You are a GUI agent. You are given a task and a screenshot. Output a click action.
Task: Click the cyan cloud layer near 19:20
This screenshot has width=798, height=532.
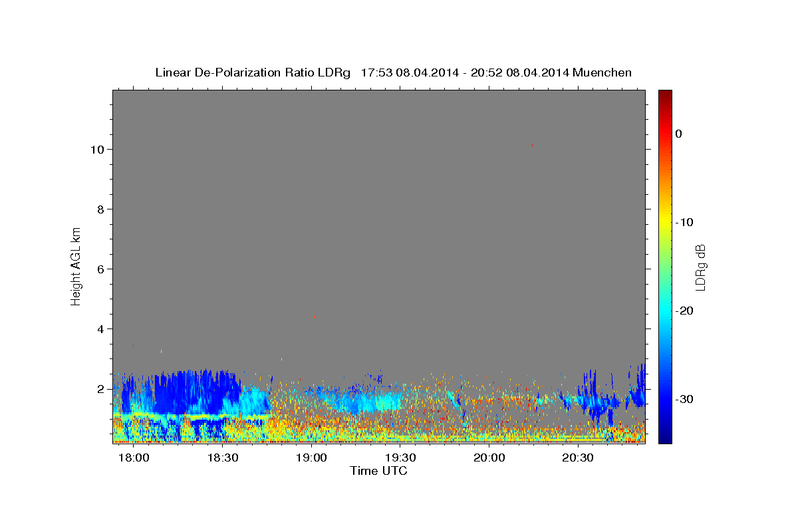[x=372, y=402]
